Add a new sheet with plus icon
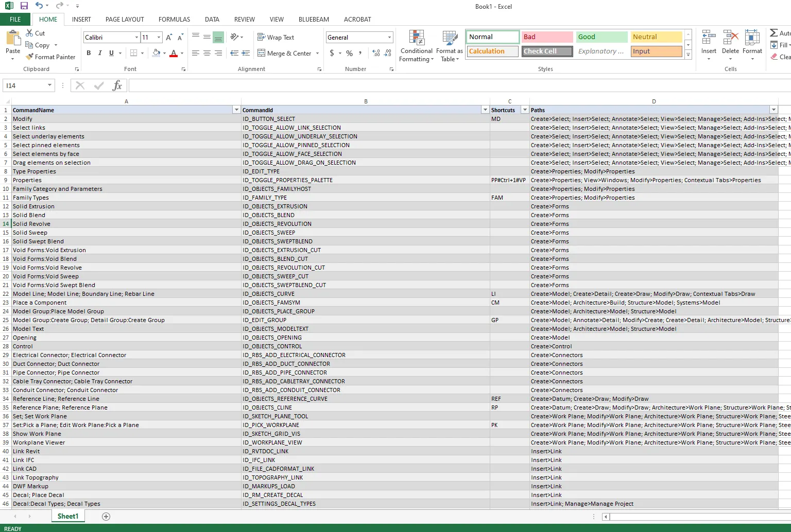Image resolution: width=791 pixels, height=532 pixels. point(106,517)
